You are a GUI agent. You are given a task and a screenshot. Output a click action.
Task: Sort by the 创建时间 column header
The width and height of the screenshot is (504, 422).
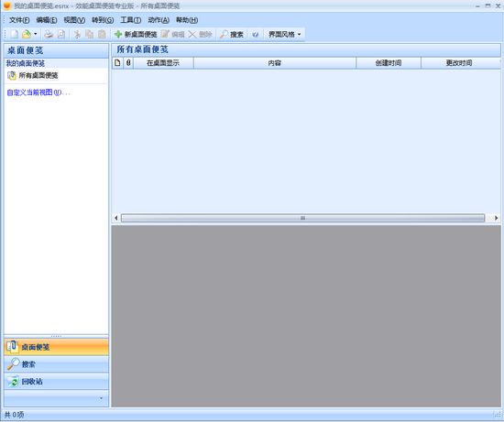point(389,63)
